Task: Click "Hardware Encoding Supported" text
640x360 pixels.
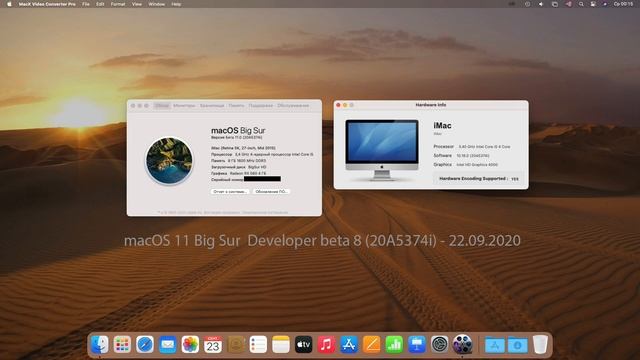Action: (472, 179)
